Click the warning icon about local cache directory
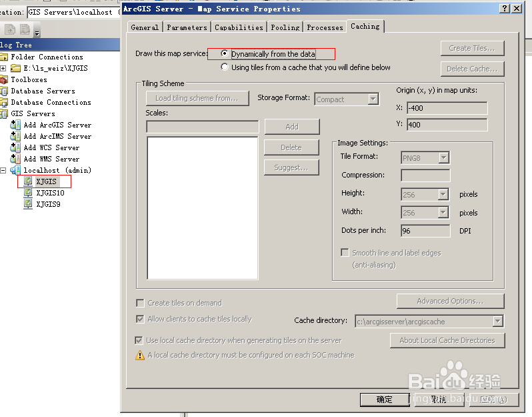 click(x=140, y=355)
